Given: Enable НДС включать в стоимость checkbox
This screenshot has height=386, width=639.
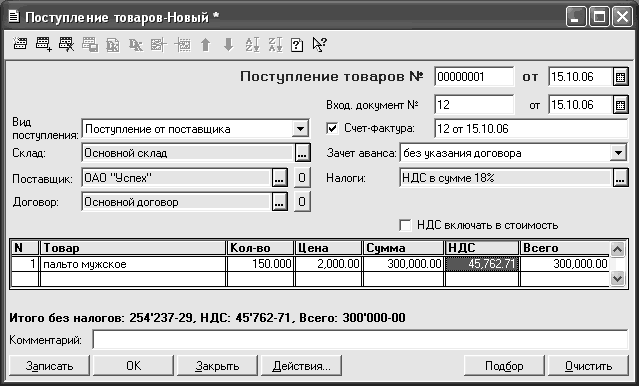Looking at the screenshot, I should tap(405, 225).
